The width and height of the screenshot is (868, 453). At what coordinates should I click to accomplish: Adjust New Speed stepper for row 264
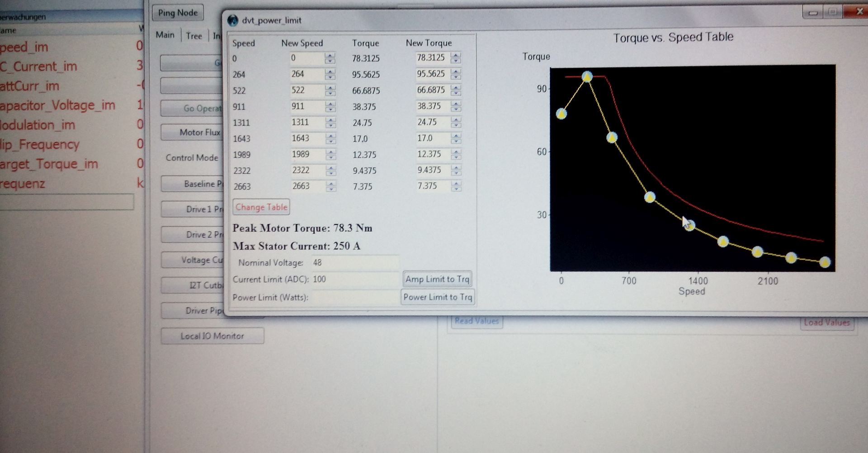330,75
